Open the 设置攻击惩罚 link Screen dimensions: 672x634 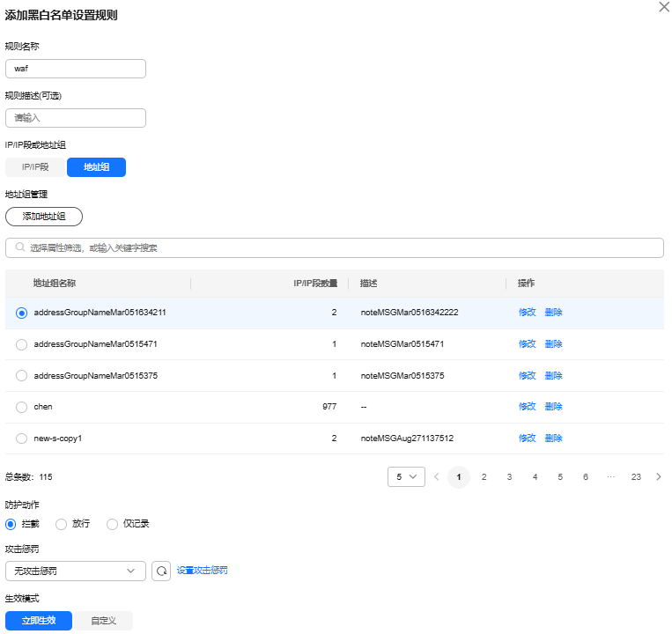pyautogui.click(x=202, y=571)
